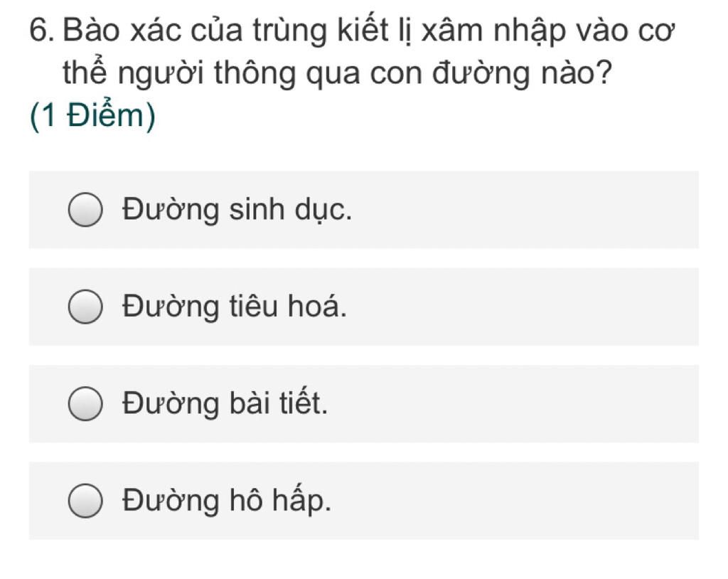This screenshot has width=728, height=579.
Task: Click the "(1 Điểm)" points label
Action: click(x=92, y=115)
